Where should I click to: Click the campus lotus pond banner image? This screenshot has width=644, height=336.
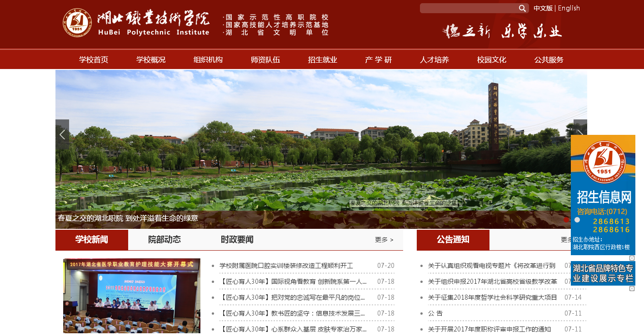(321, 149)
